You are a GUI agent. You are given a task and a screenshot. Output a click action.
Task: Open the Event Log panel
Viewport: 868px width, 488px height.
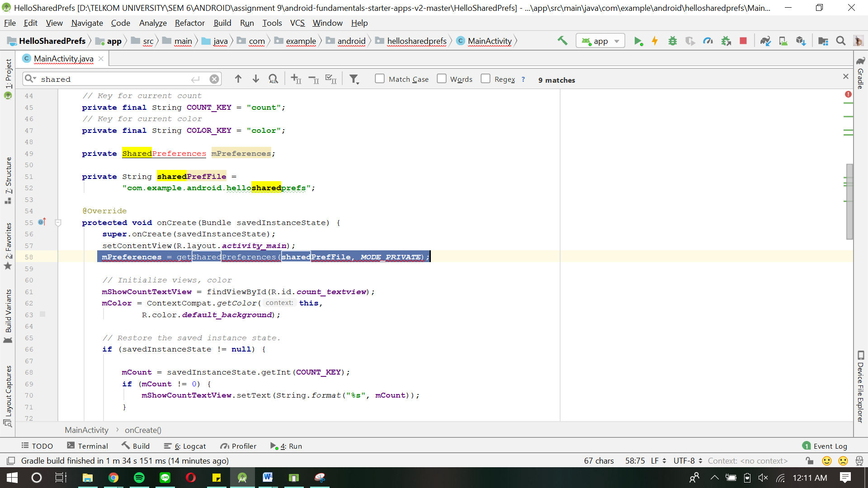(825, 446)
